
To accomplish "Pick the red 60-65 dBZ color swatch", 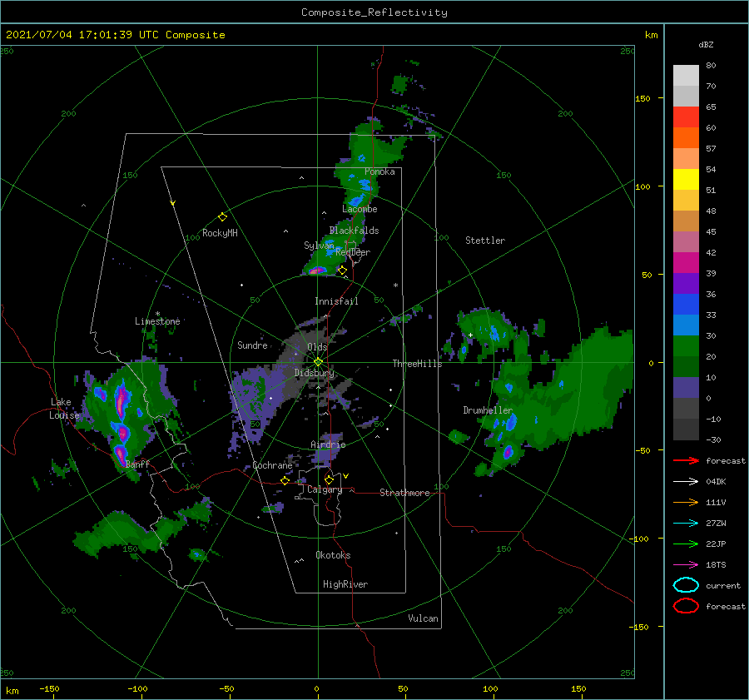I will 686,117.
